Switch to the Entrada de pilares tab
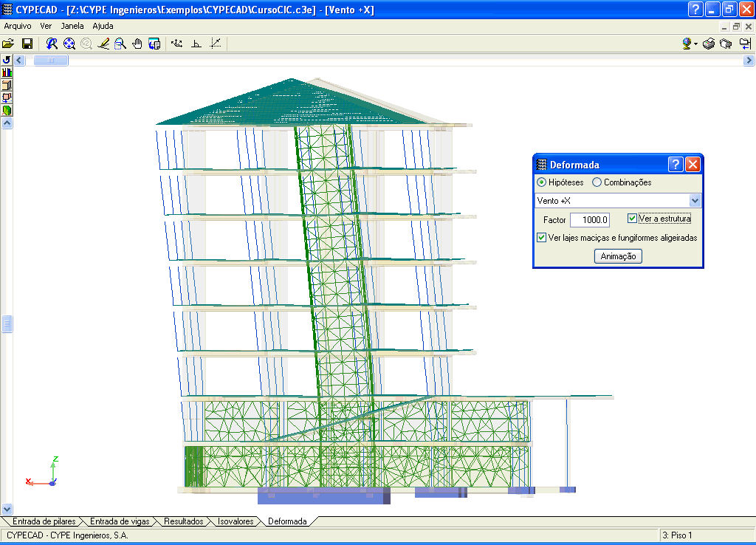The image size is (756, 545). click(x=44, y=521)
